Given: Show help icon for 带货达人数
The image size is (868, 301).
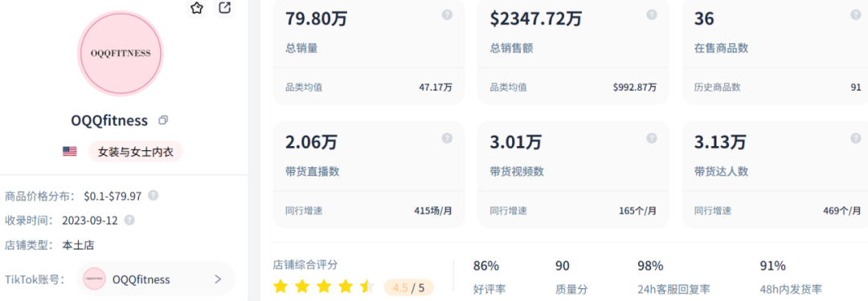Looking at the screenshot, I should pyautogui.click(x=856, y=138).
